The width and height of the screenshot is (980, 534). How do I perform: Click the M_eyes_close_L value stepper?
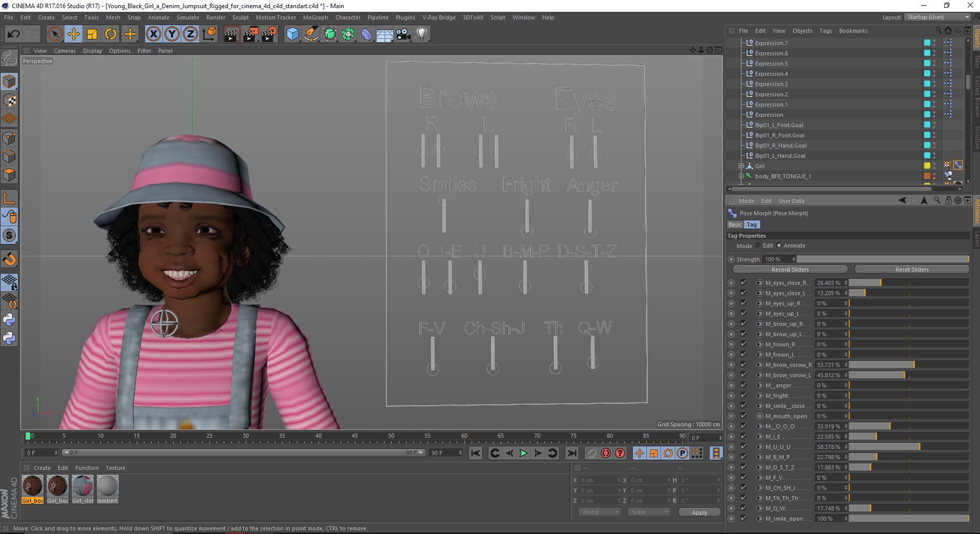[x=846, y=293]
